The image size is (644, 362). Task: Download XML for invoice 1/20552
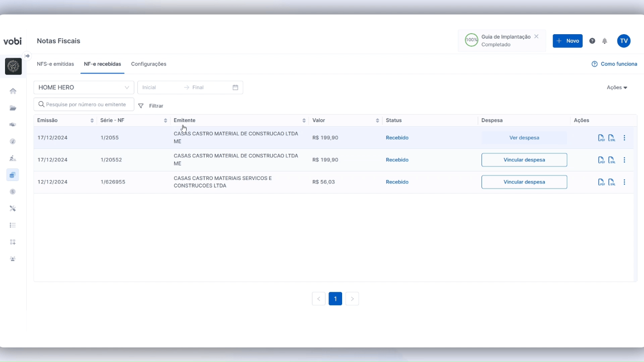612,160
